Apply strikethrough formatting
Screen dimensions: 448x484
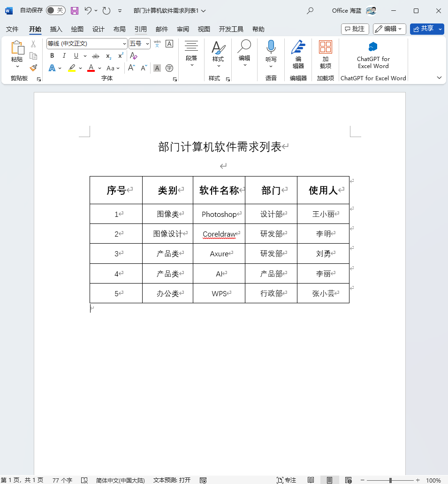tap(96, 56)
